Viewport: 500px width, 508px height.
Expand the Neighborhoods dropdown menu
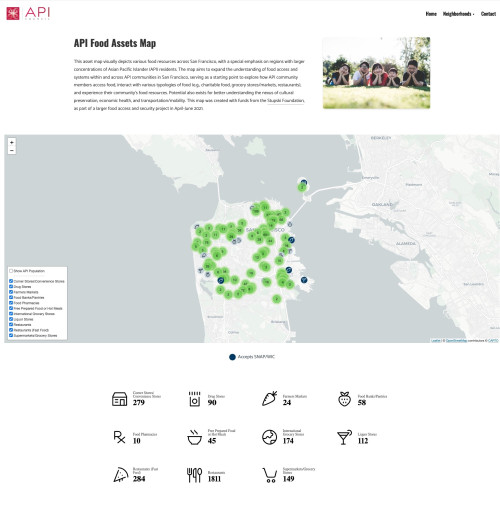pos(458,14)
